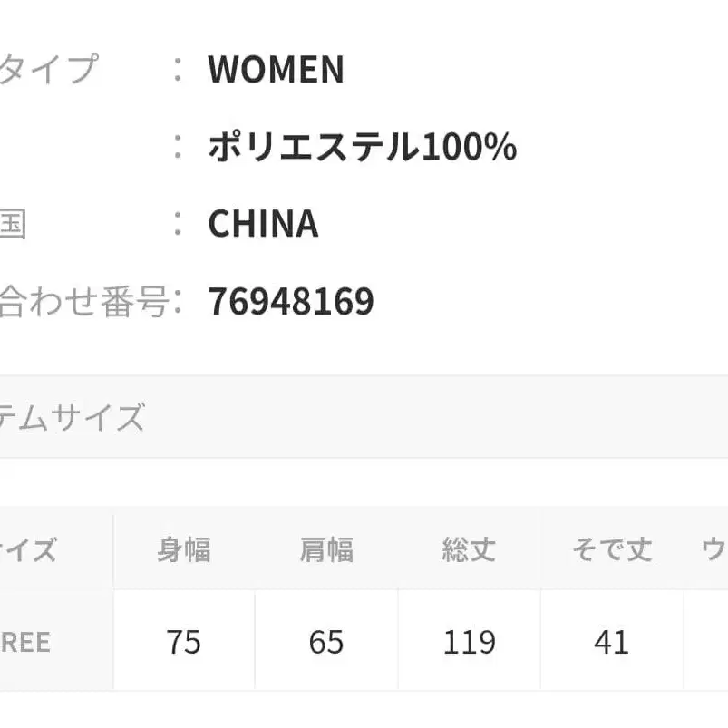Viewport: 728px width, 728px height.
Task: Click the WOMEN type value
Action: coord(276,70)
